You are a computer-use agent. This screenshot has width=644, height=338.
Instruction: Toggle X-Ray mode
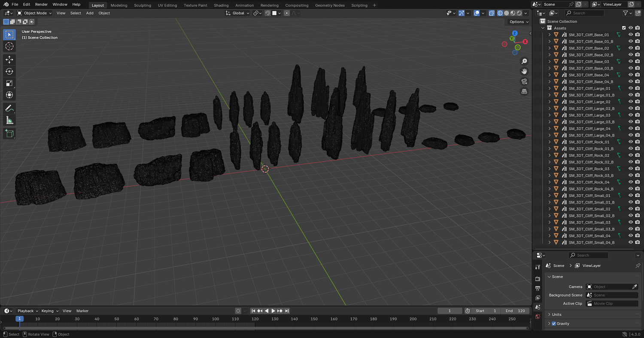coord(492,13)
